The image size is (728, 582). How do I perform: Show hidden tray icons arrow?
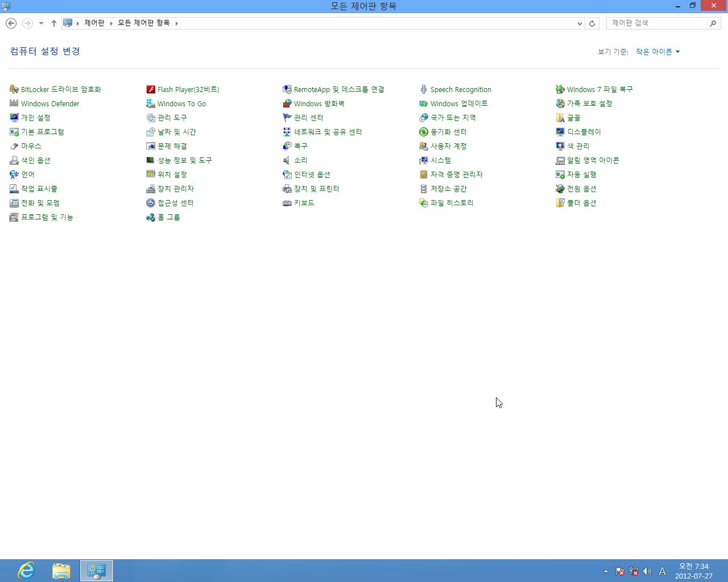[606, 571]
